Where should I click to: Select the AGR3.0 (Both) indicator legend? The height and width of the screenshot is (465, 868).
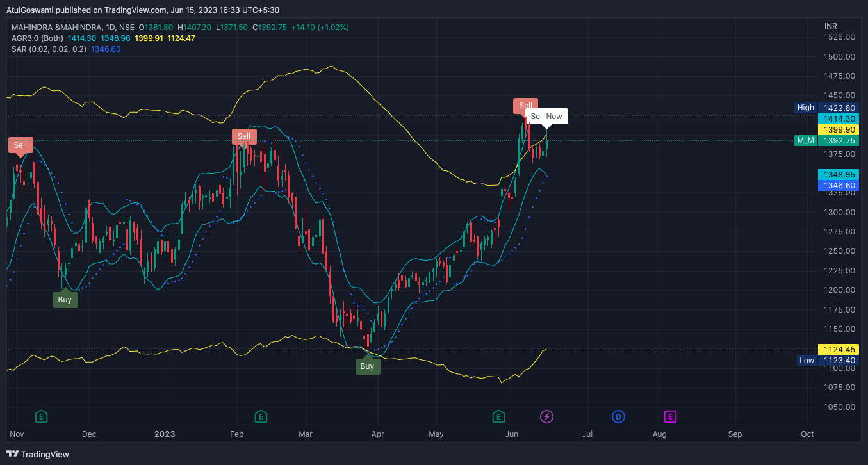click(37, 38)
